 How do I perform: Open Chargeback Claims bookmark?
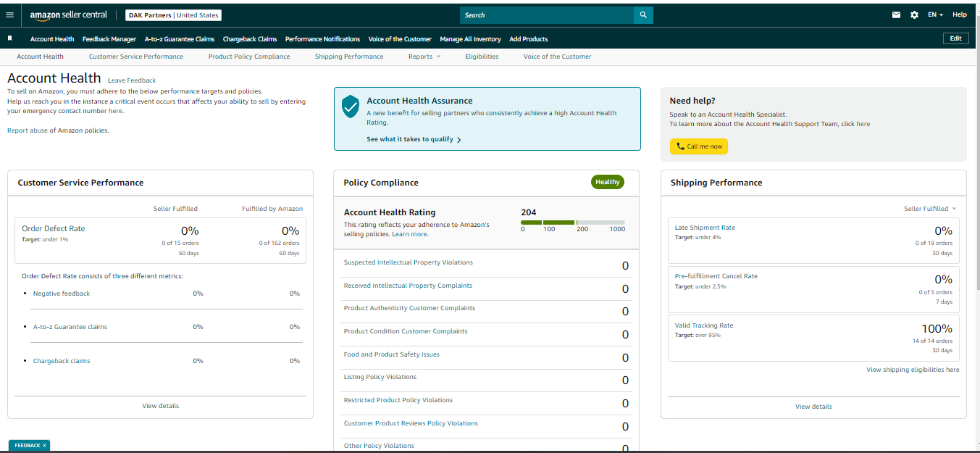point(250,39)
